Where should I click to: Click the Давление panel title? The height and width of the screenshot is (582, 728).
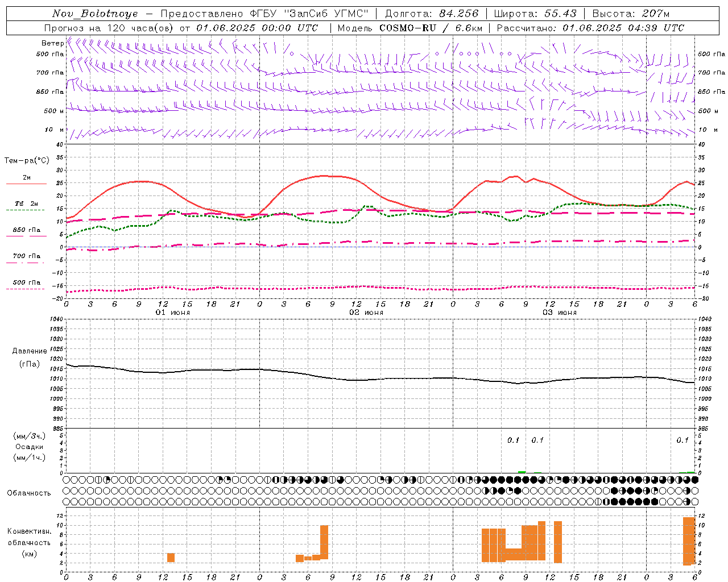pos(30,351)
